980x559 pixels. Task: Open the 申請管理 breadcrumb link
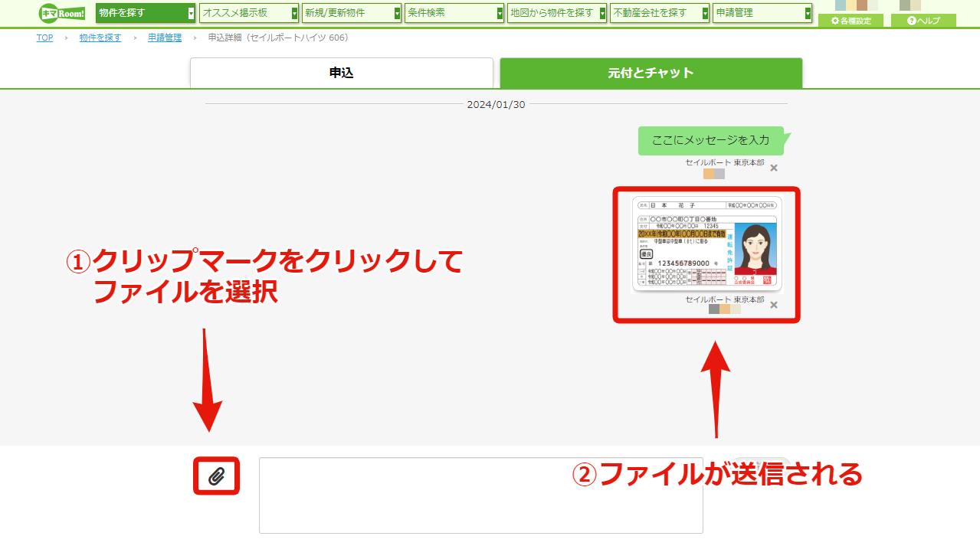[165, 38]
